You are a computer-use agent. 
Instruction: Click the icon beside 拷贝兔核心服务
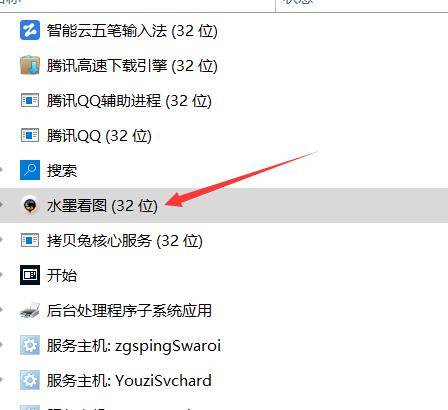click(x=30, y=240)
